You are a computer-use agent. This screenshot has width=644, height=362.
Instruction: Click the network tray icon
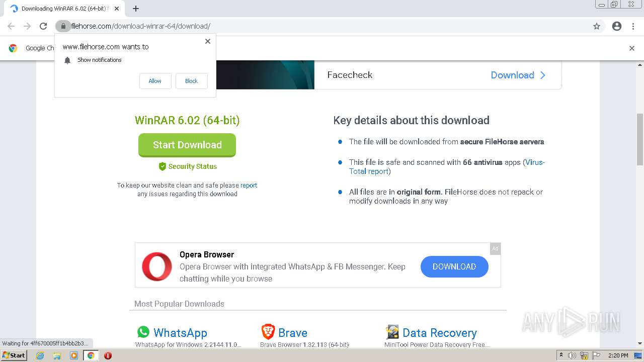pyautogui.click(x=584, y=355)
